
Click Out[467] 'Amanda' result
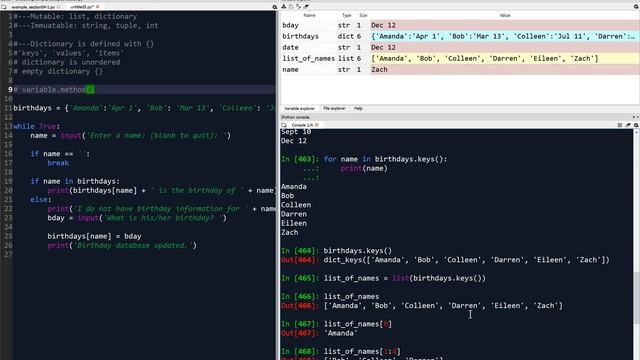point(320,333)
